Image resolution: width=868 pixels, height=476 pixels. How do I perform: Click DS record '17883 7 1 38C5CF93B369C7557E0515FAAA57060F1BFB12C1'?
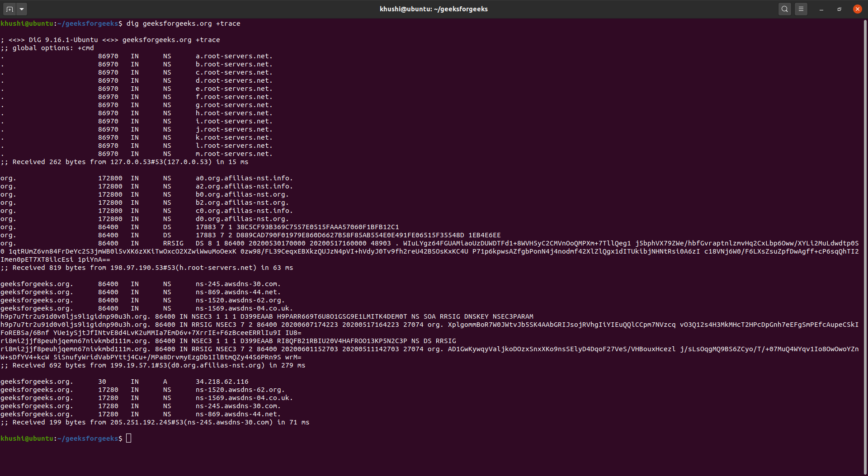click(x=297, y=227)
